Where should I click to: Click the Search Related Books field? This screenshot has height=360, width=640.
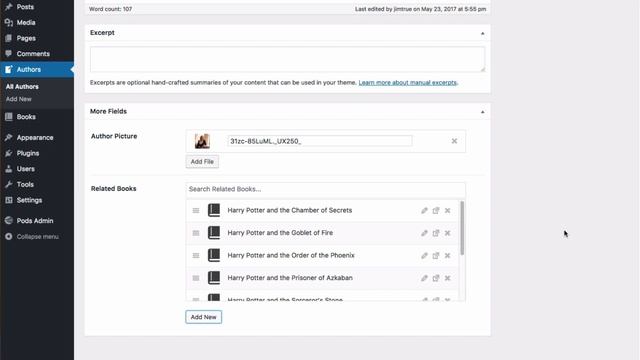(x=325, y=189)
